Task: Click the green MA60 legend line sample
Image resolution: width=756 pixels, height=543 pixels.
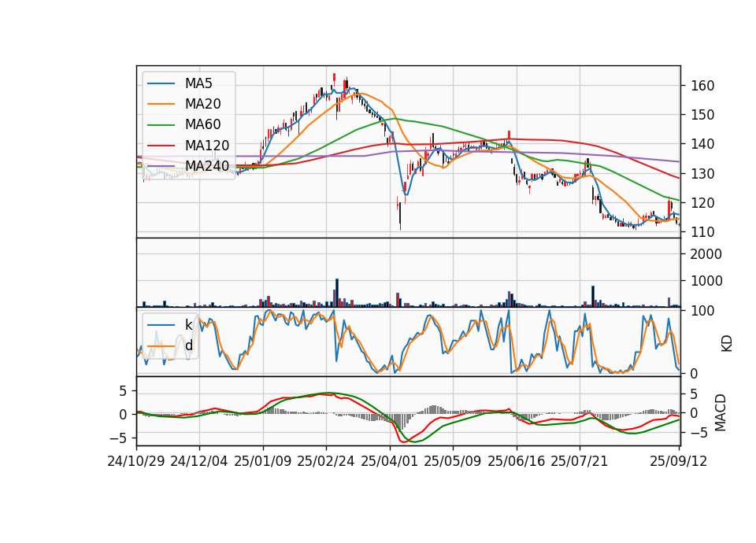Action: tap(161, 125)
